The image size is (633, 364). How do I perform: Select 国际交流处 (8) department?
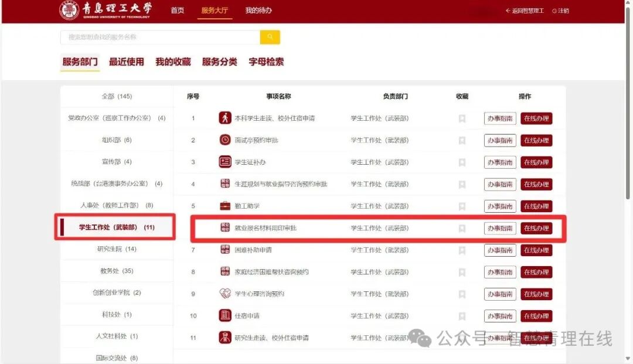[x=117, y=358]
